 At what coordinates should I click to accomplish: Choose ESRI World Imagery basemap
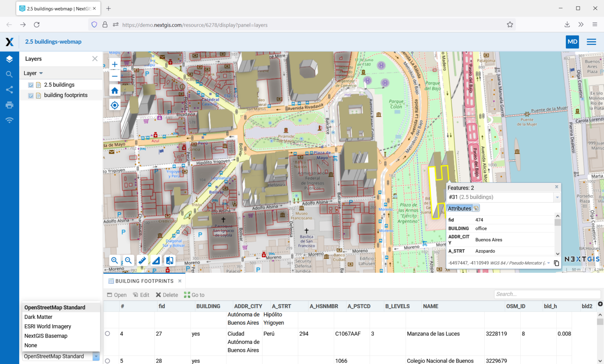[x=48, y=326]
